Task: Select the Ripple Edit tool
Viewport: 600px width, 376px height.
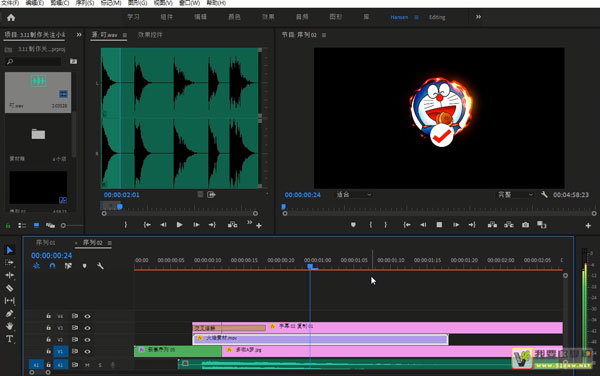Action: [x=10, y=275]
